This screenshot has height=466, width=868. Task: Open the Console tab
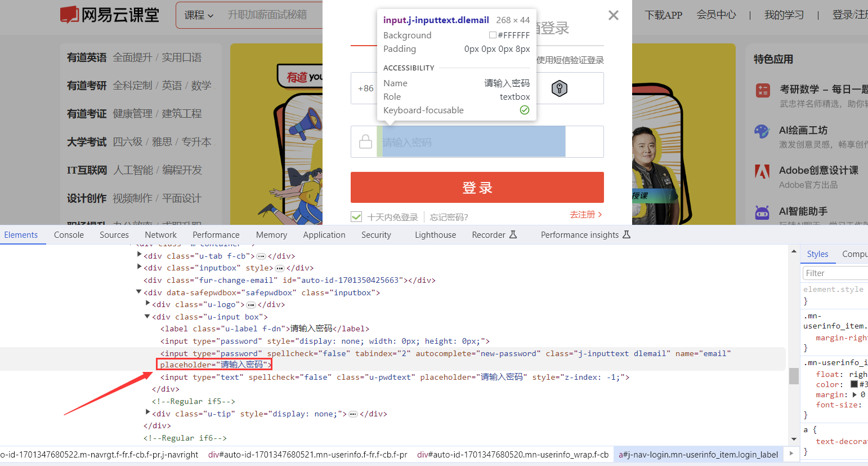pos(69,234)
